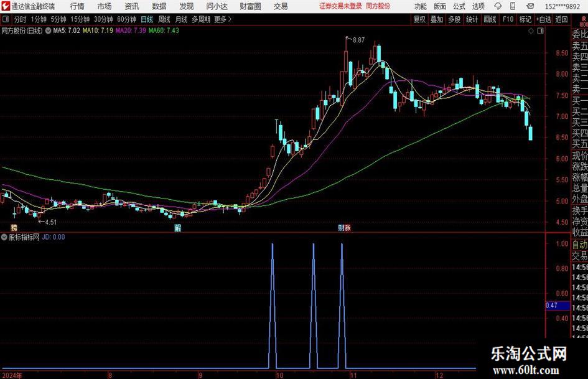Switch to 60分钟 period
588x379 pixels.
click(127, 19)
